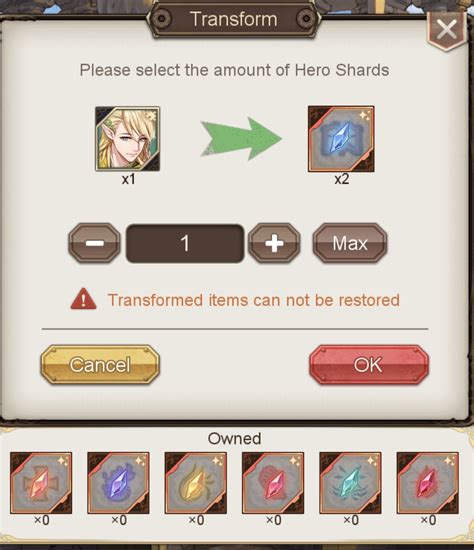474x550 pixels.
Task: Click the green transform arrow
Action: (x=241, y=139)
